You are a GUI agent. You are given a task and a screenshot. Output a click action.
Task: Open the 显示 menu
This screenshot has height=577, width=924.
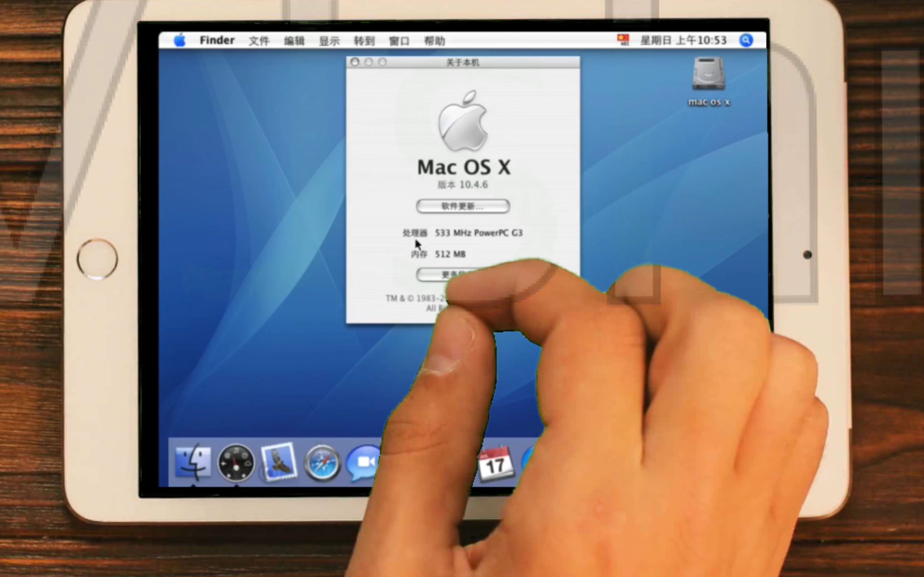click(x=330, y=41)
